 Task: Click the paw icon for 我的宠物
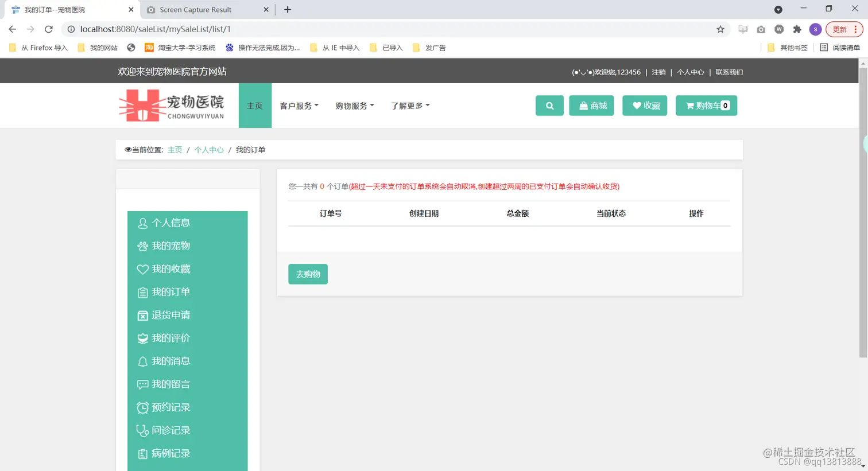point(142,246)
